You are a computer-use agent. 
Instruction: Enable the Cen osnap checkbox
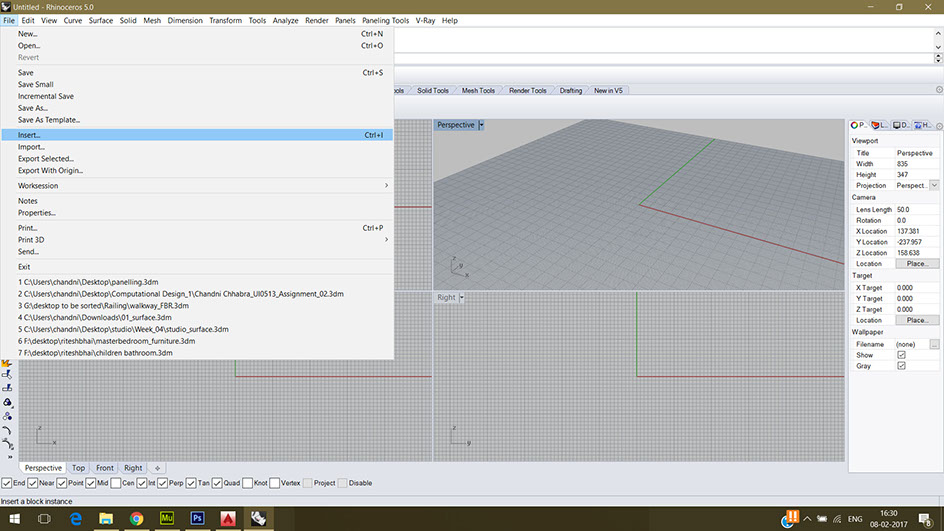116,483
